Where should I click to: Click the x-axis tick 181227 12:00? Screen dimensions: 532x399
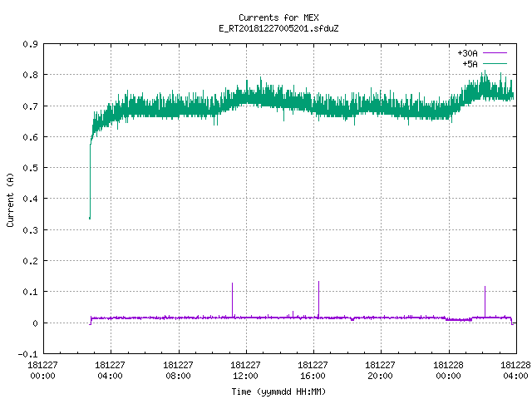[246, 371]
